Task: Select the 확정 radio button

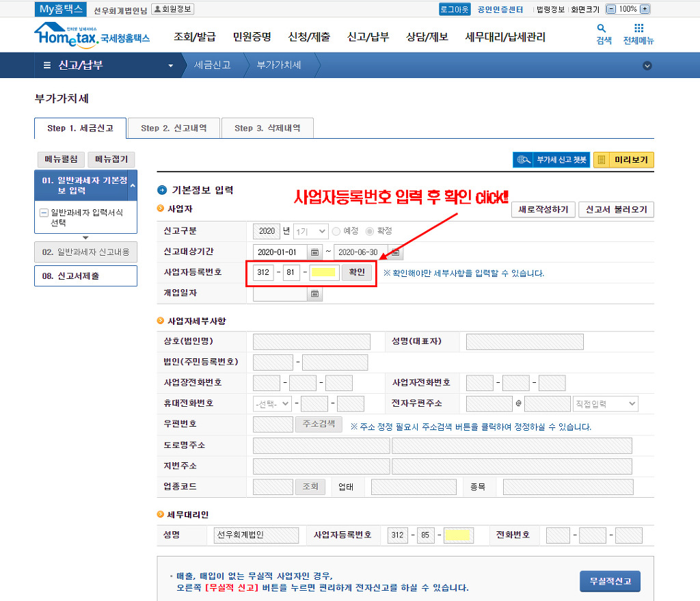Action: [370, 231]
